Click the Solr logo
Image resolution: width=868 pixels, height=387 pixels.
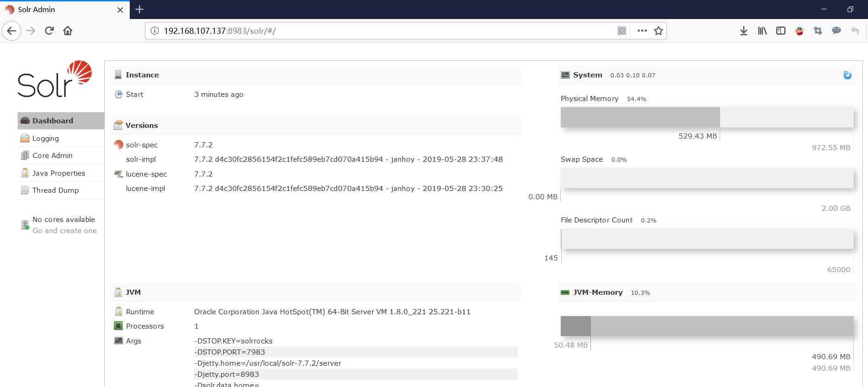tap(55, 79)
